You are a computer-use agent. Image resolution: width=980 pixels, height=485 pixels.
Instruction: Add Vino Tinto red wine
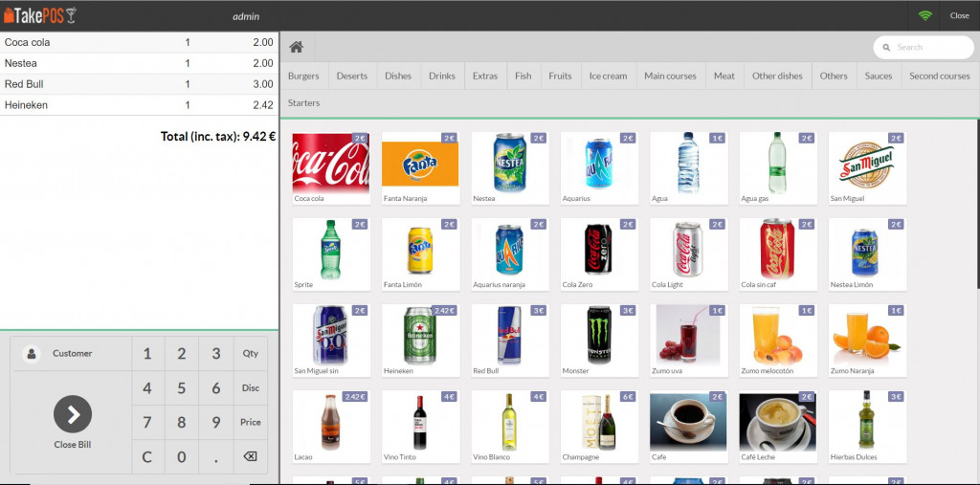[421, 427]
